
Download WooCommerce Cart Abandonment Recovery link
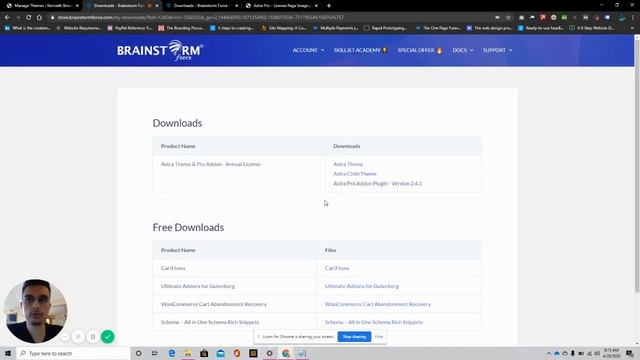pyautogui.click(x=378, y=304)
